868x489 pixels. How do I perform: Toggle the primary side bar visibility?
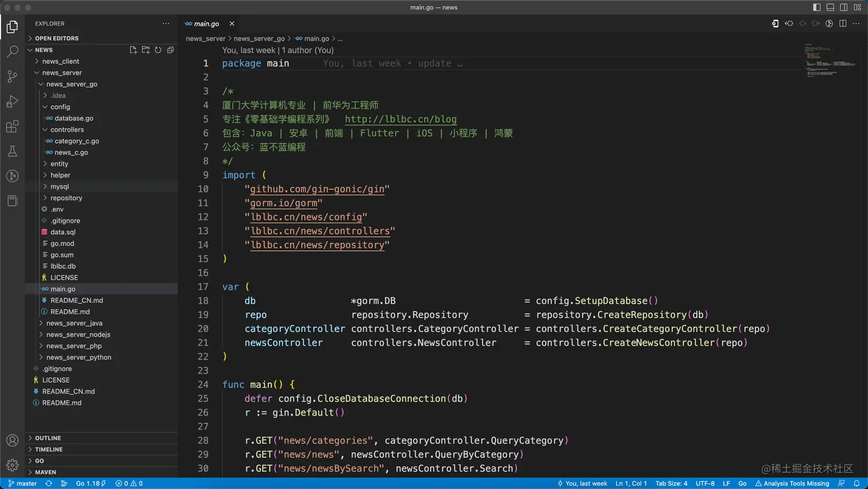(x=817, y=7)
